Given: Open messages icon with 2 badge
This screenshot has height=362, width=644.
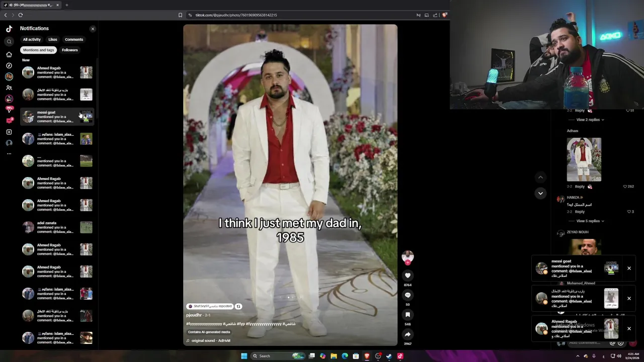Looking at the screenshot, I should [9, 121].
